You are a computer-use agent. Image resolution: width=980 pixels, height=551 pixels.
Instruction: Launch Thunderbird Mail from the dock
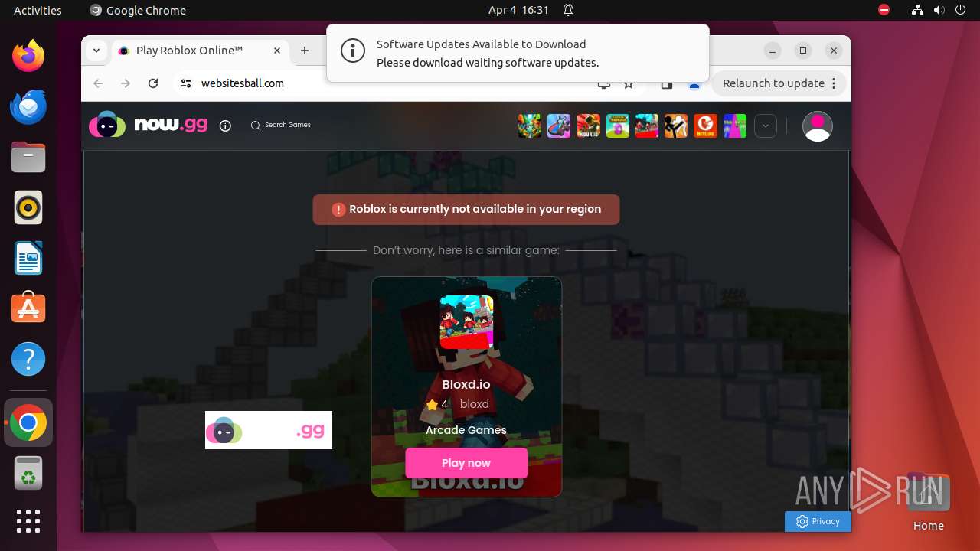(28, 106)
